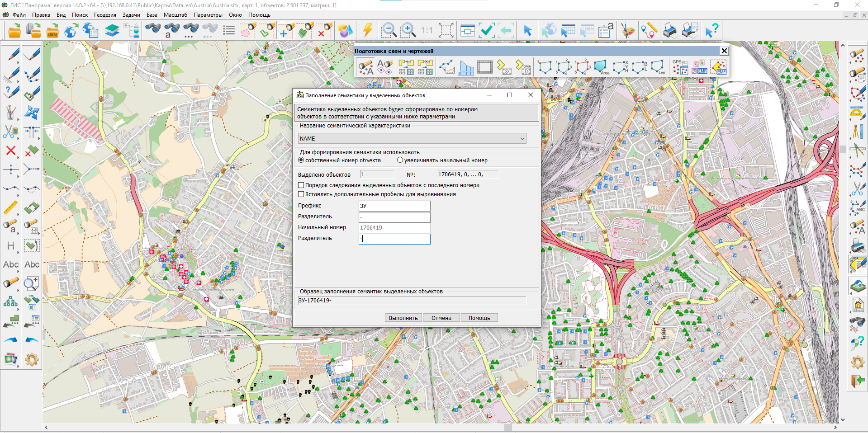Click the printer icon in top toolbar
This screenshot has height=433, width=868.
click(x=670, y=31)
